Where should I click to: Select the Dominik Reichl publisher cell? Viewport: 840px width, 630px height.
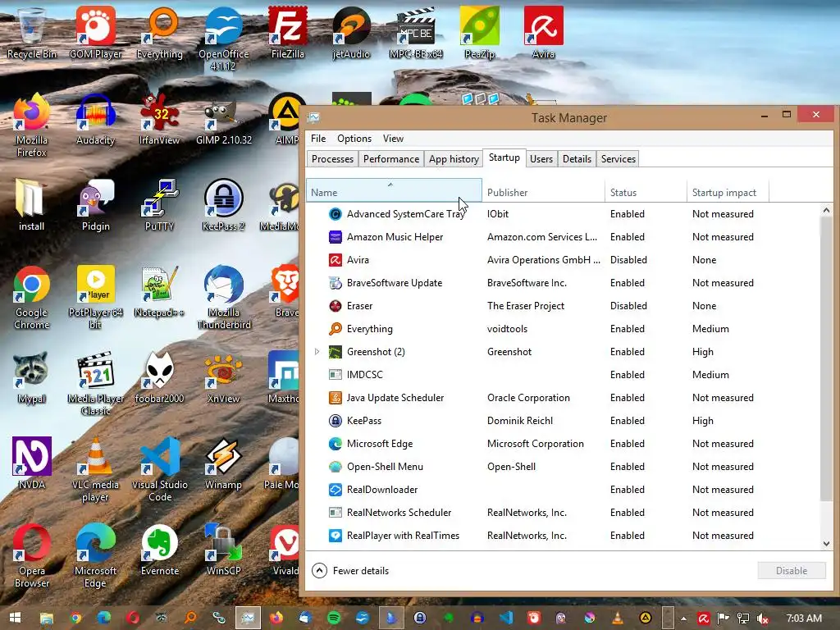[x=519, y=421]
